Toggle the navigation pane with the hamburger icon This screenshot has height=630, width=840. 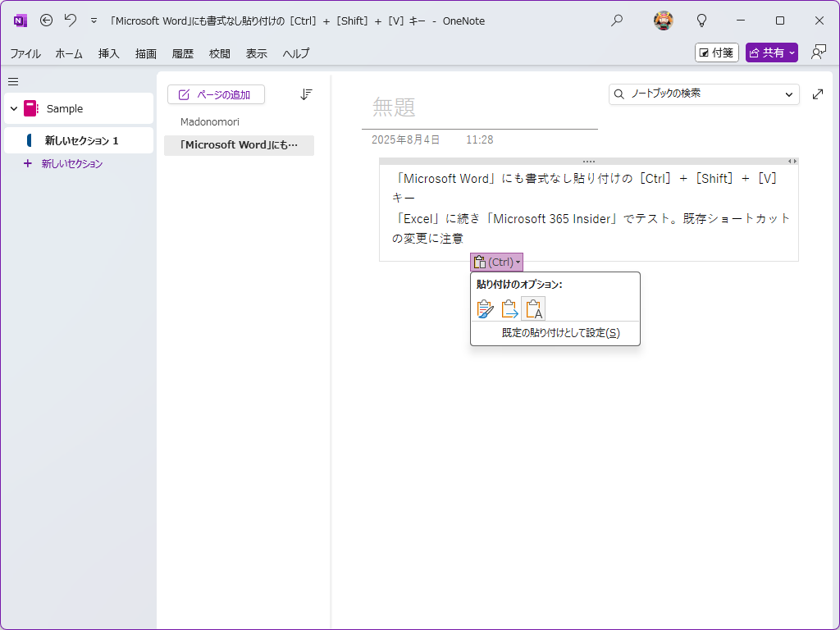(13, 81)
